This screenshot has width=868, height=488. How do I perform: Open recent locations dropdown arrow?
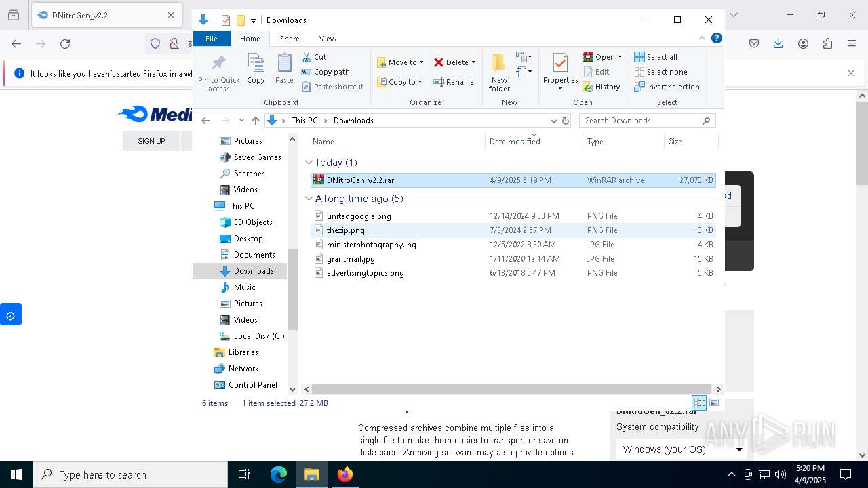coord(241,121)
